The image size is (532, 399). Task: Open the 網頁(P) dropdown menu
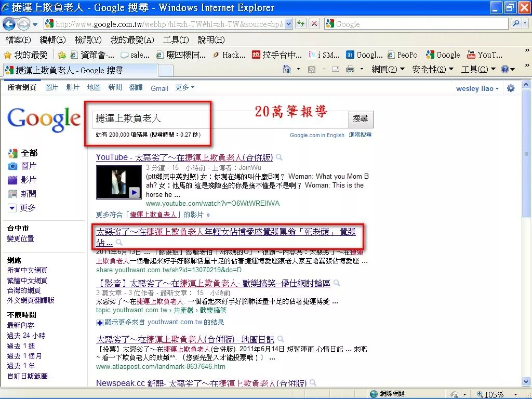coord(388,69)
